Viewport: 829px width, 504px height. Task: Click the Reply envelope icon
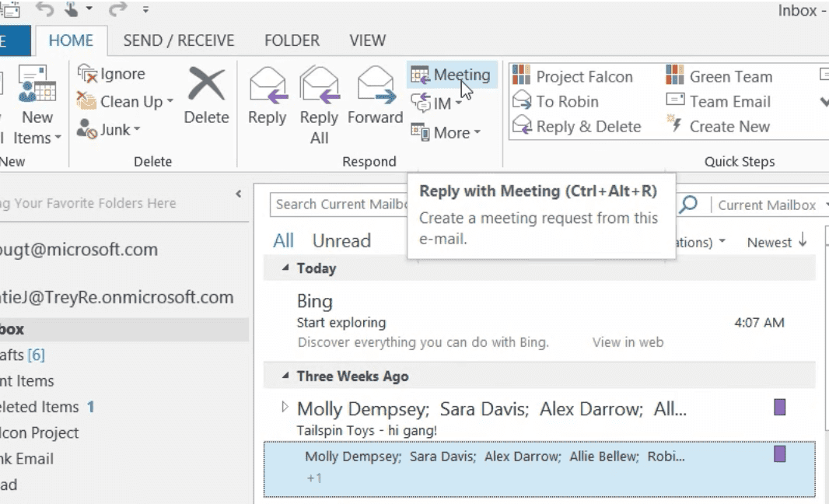tap(268, 86)
